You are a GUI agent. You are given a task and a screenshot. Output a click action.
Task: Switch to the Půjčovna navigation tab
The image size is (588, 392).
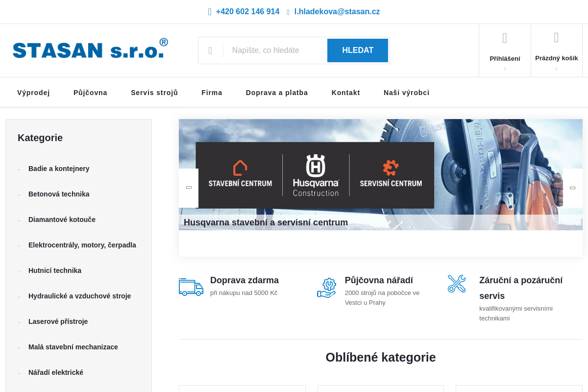(90, 92)
